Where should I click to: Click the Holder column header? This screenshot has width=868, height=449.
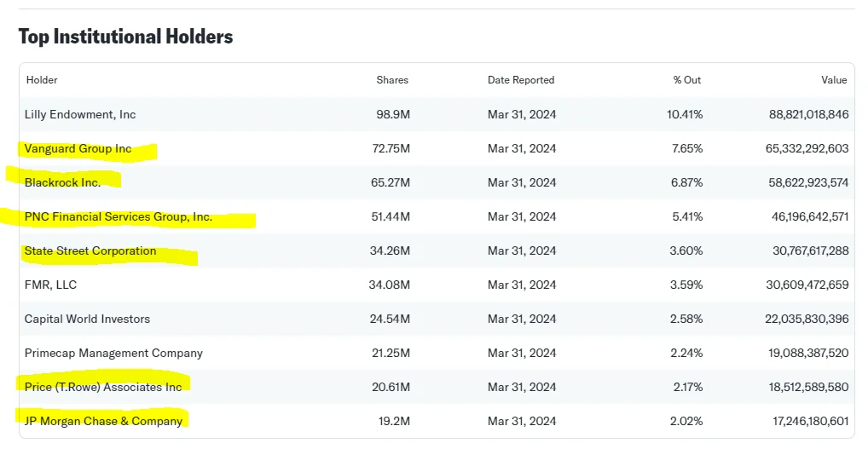42,80
